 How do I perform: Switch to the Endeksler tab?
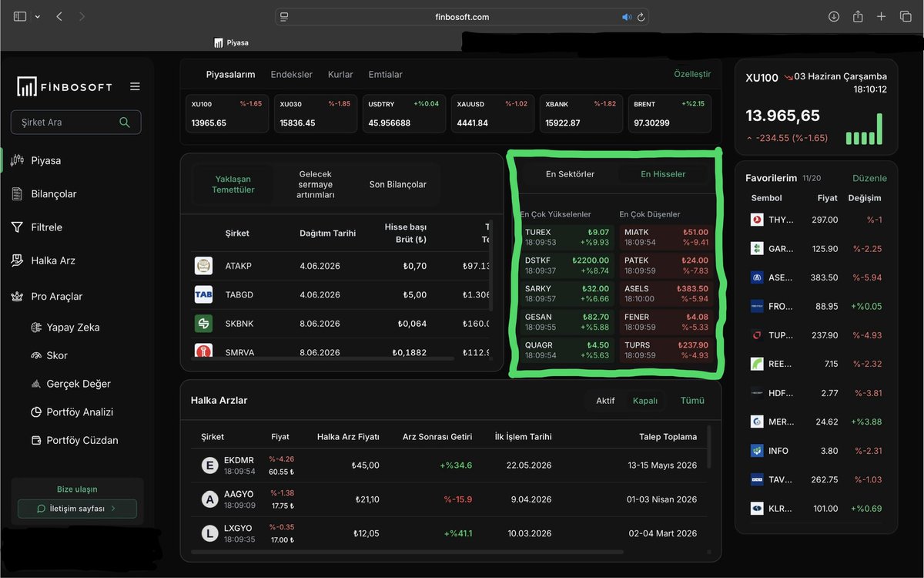coord(291,75)
